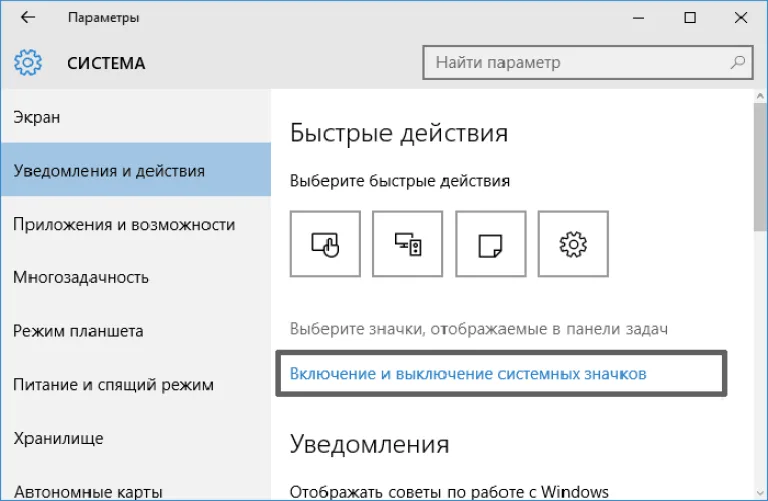
Task: Open Выберите значки, отображаемые в панели задач link
Action: click(x=479, y=329)
